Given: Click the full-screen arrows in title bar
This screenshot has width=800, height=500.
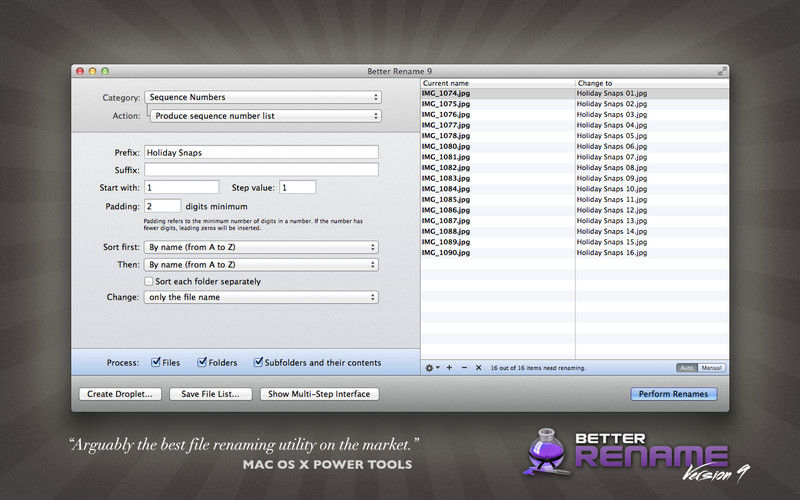Looking at the screenshot, I should [x=721, y=71].
